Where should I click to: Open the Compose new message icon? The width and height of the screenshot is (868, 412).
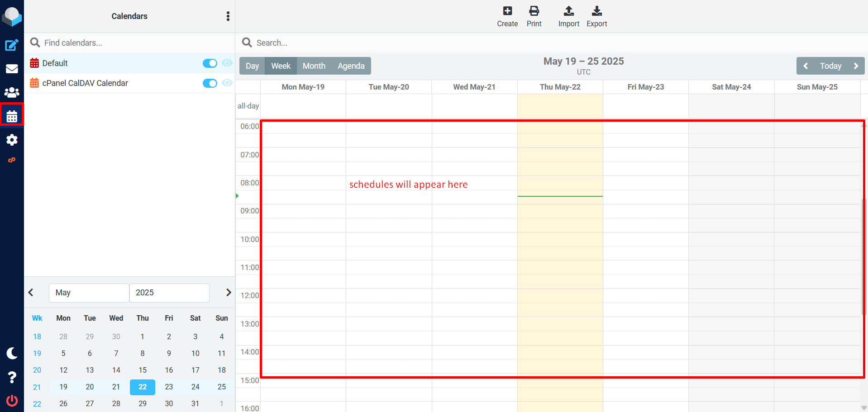coord(12,45)
